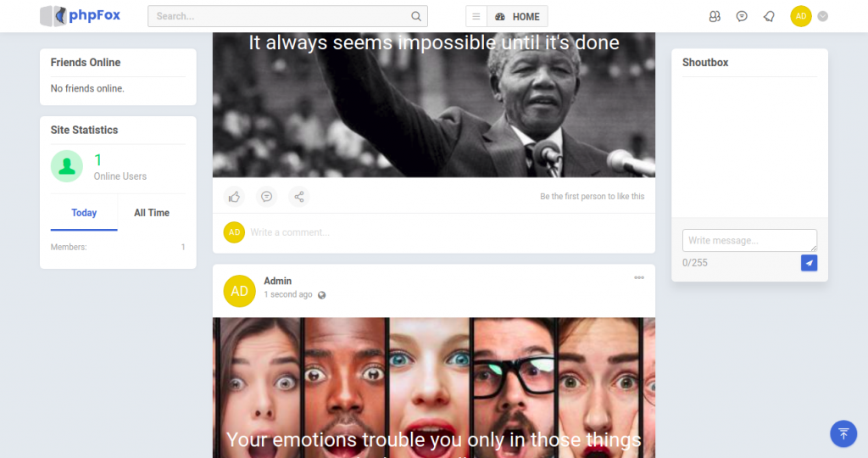
Task: Switch to the All Time tab
Action: pyautogui.click(x=152, y=213)
